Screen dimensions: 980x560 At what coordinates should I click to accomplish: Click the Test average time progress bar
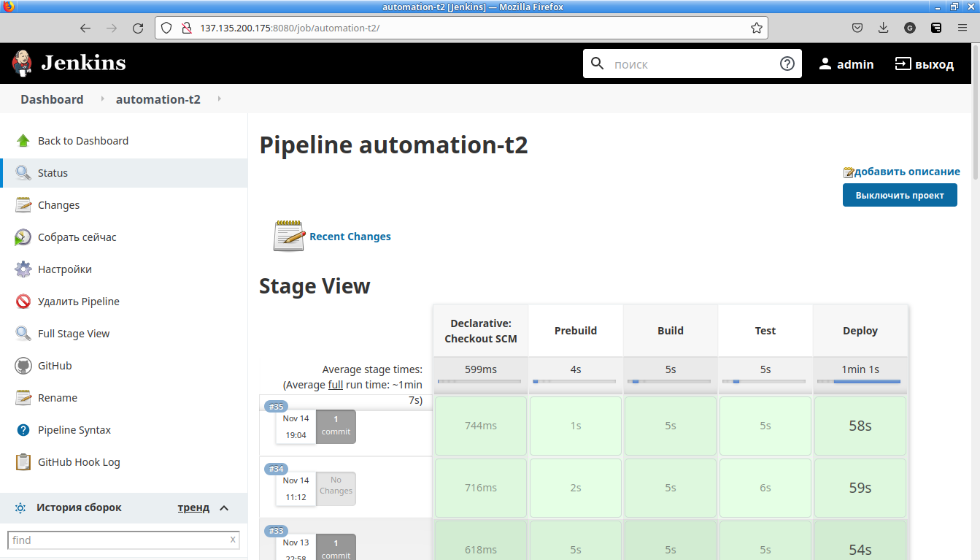point(764,381)
